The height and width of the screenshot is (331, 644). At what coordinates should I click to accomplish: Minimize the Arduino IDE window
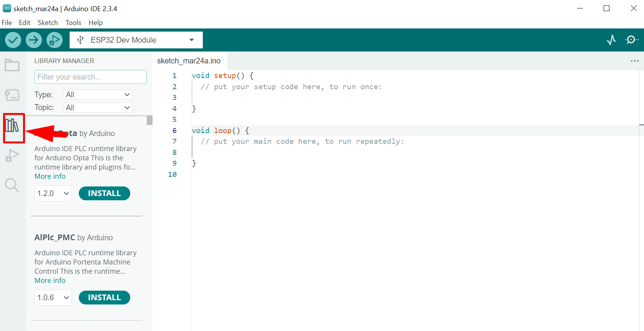[x=580, y=8]
